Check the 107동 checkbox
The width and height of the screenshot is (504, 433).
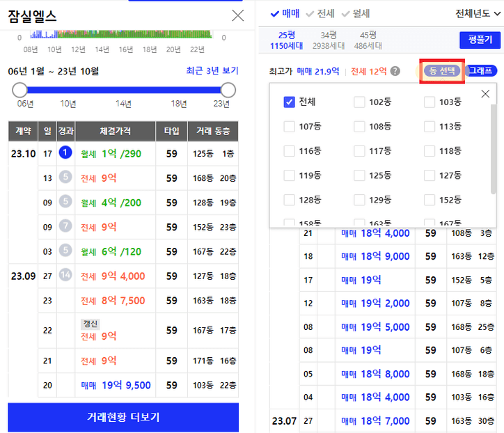pyautogui.click(x=290, y=126)
